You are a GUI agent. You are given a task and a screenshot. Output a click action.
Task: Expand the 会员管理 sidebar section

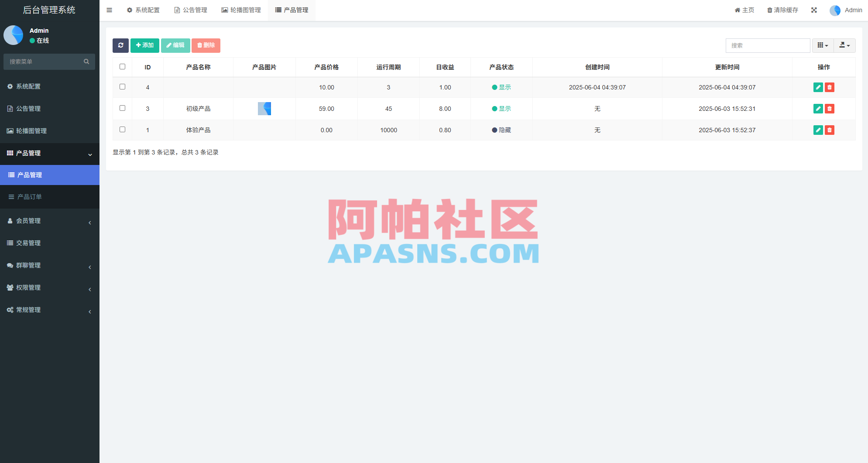[28, 221]
